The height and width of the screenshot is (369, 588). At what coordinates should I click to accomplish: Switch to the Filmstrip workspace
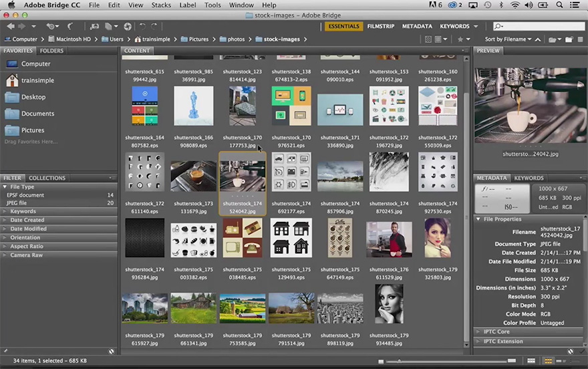(381, 26)
